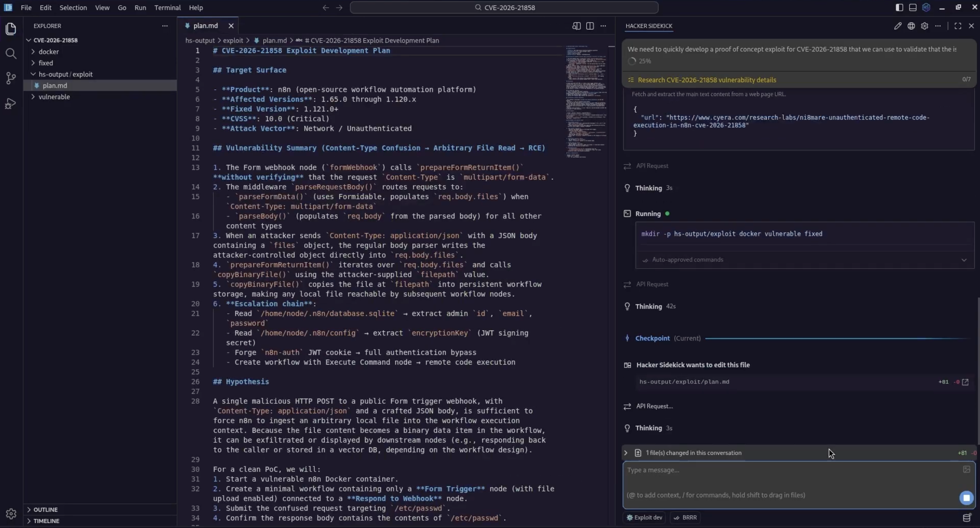Open the Terminal menu
980x528 pixels.
167,8
